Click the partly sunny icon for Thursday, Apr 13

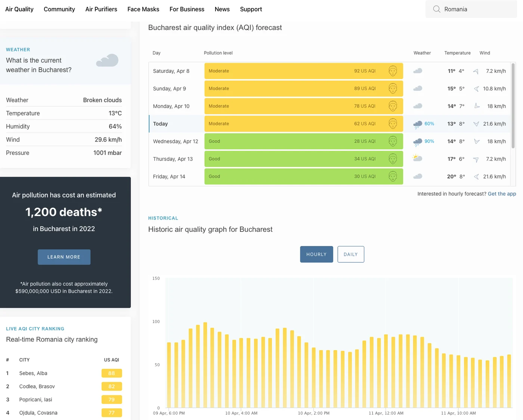click(x=417, y=158)
